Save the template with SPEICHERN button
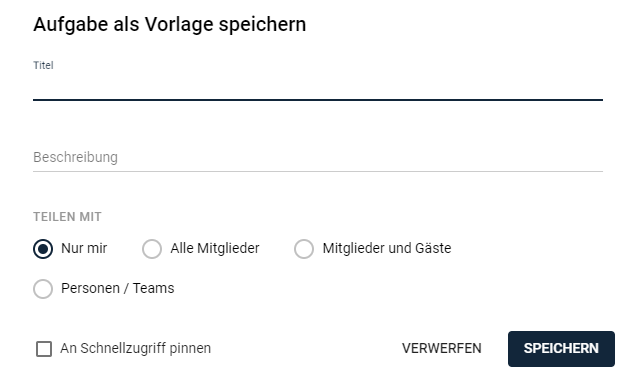 (x=561, y=349)
